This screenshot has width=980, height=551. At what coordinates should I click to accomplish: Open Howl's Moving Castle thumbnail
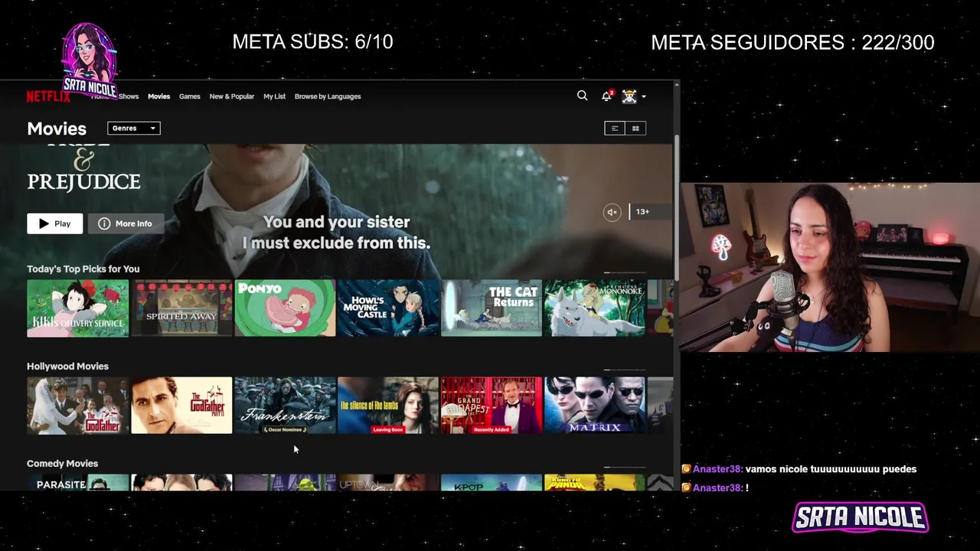388,308
